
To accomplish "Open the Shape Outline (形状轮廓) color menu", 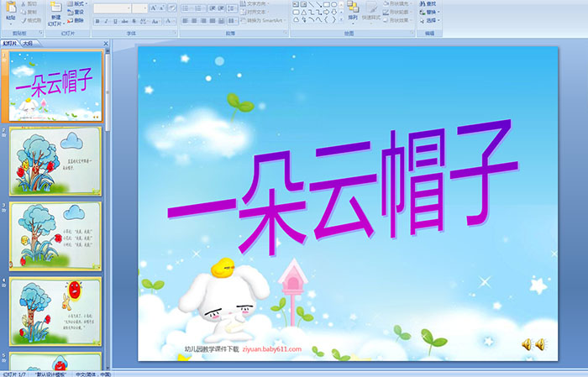I will click(398, 12).
